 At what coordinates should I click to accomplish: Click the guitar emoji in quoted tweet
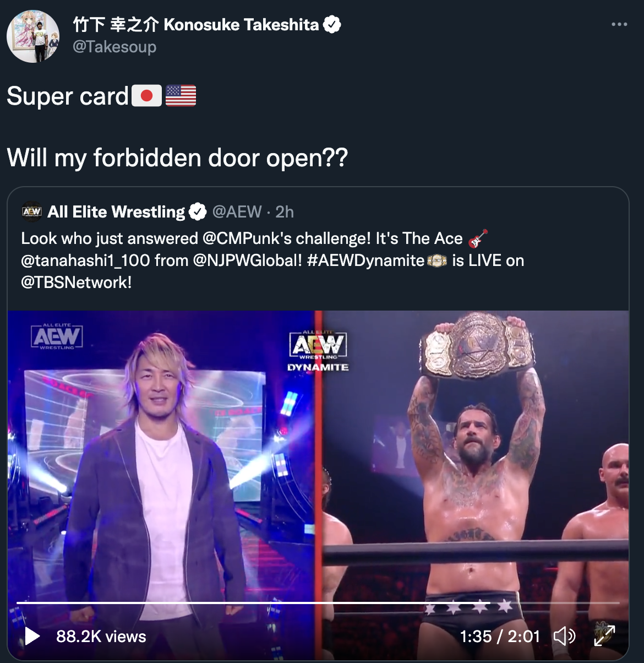point(478,238)
